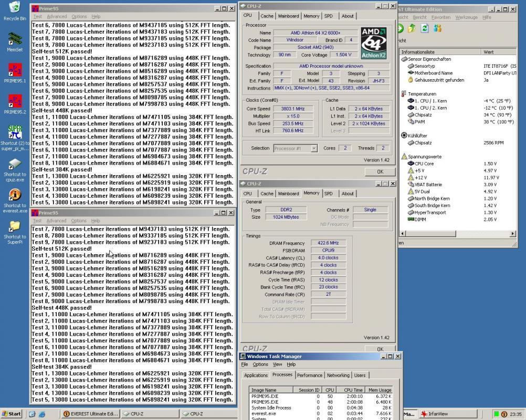Image resolution: width=526 pixels, height=420 pixels.
Task: Switch to the Cache tab in upper CPU-Z
Action: tap(267, 16)
